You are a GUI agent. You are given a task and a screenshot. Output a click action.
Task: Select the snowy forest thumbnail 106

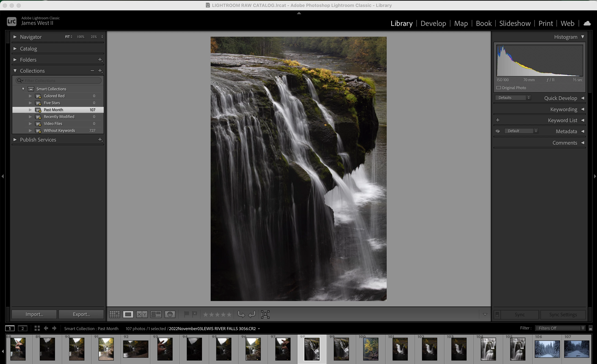coord(547,349)
